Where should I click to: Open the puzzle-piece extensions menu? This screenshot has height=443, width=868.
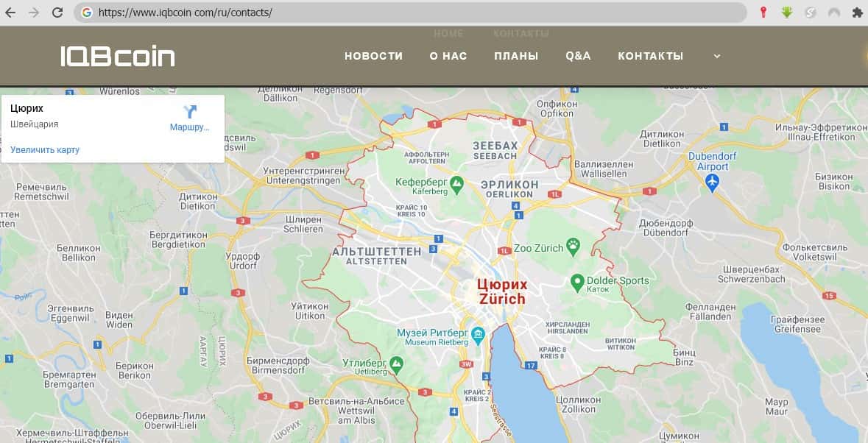tap(857, 13)
